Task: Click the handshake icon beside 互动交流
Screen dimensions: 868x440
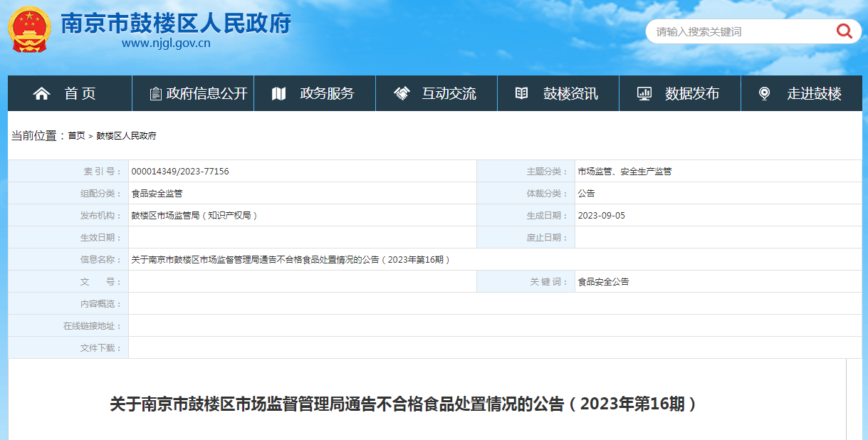Action: pos(402,93)
